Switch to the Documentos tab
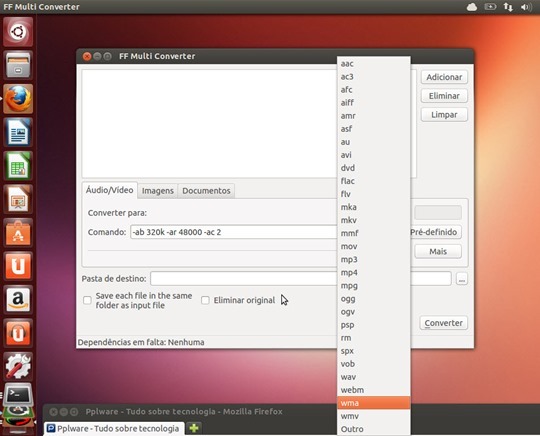 (206, 191)
